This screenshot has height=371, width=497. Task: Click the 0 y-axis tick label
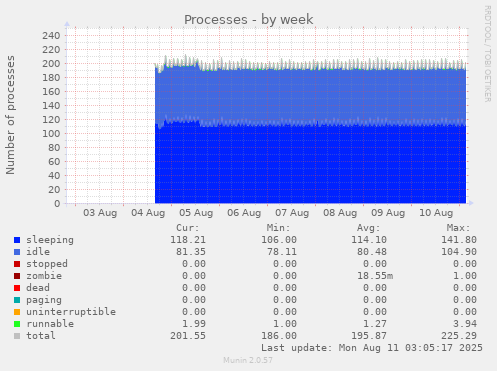tap(57, 204)
